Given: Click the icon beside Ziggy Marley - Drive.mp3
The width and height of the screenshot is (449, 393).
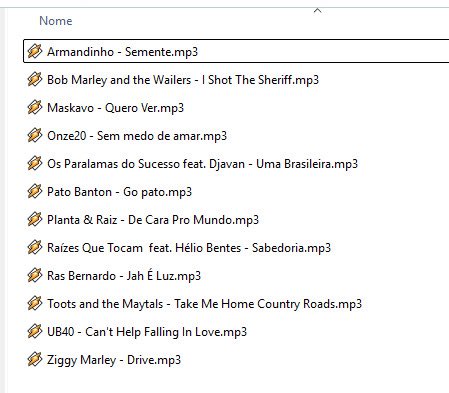Looking at the screenshot, I should (35, 359).
